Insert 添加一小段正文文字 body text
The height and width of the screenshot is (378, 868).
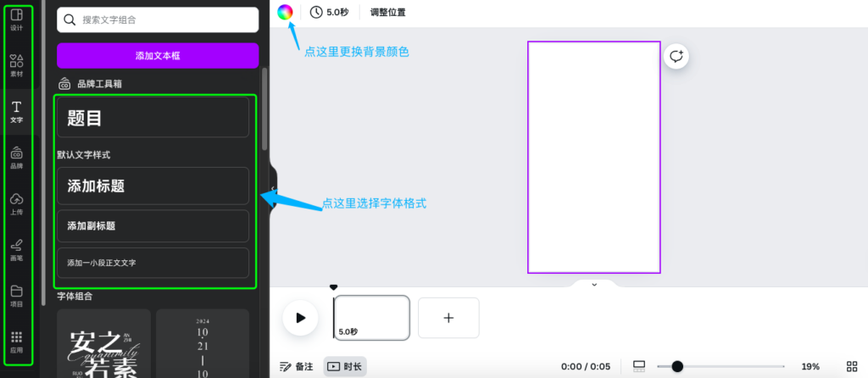(153, 263)
